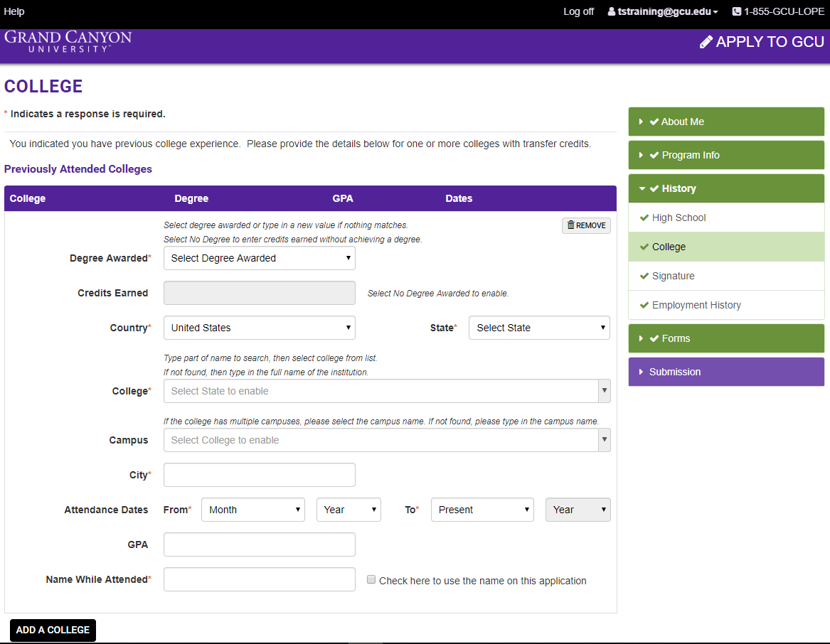Click the College combo box arrow
Screen dimensions: 830x644
click(605, 391)
